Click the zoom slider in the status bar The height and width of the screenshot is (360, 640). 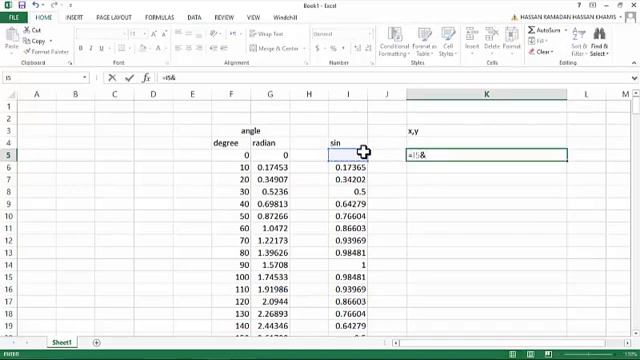pyautogui.click(x=589, y=354)
